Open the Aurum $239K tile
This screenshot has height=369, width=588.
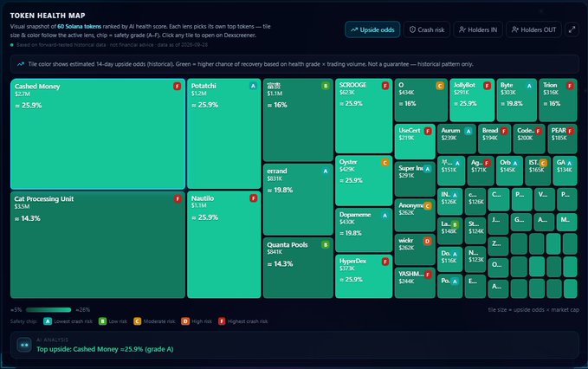click(x=456, y=139)
